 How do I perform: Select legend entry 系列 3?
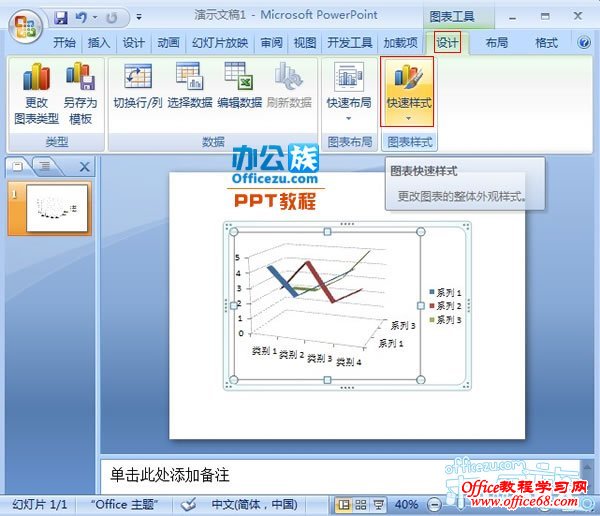click(x=445, y=319)
